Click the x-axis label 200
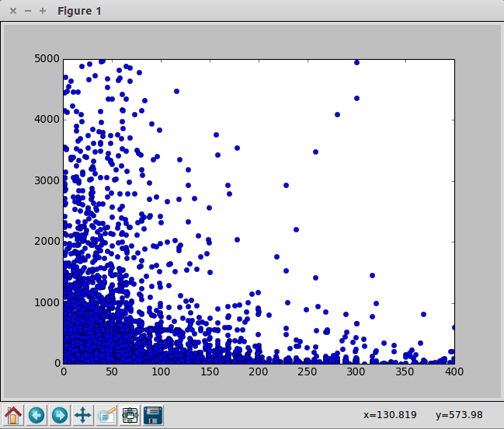Image resolution: width=504 pixels, height=429 pixels. coord(259,372)
